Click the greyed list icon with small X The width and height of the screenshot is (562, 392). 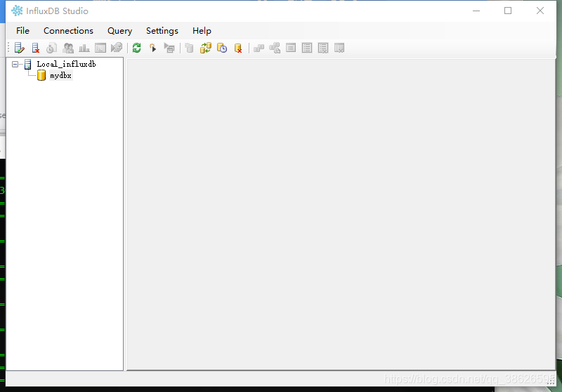point(323,48)
